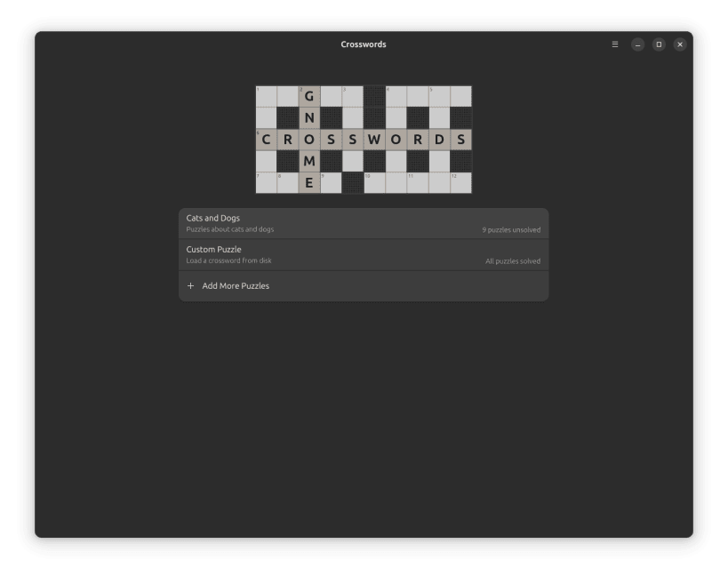Click the crossword logo image
Image resolution: width=728 pixels, height=576 pixels.
click(x=363, y=138)
